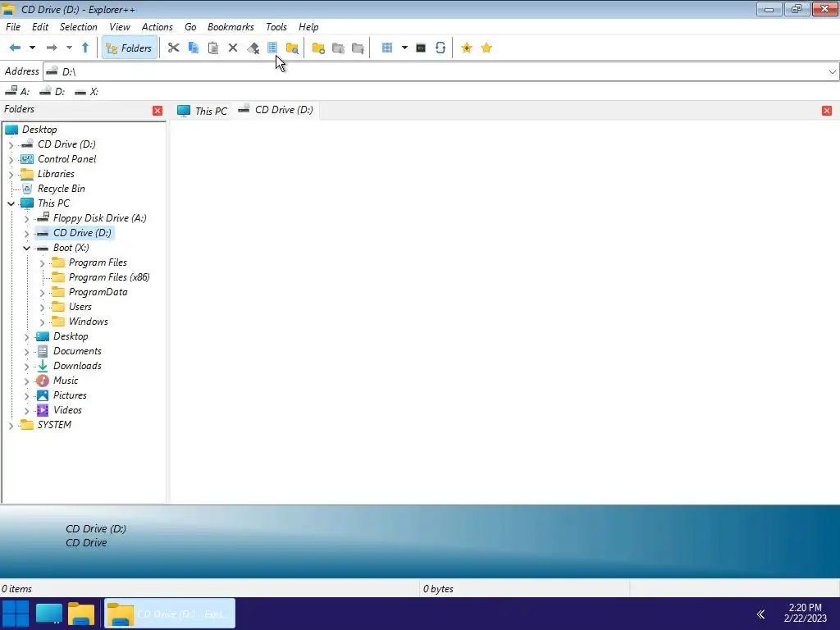
Task: Jump to drive X: in drives bar
Action: tap(87, 92)
